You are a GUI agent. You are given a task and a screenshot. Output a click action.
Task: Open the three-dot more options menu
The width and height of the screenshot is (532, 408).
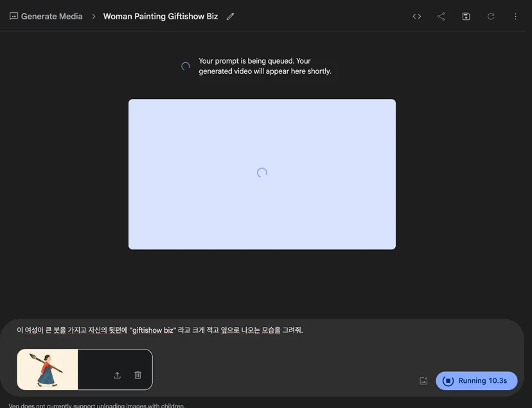(x=515, y=16)
